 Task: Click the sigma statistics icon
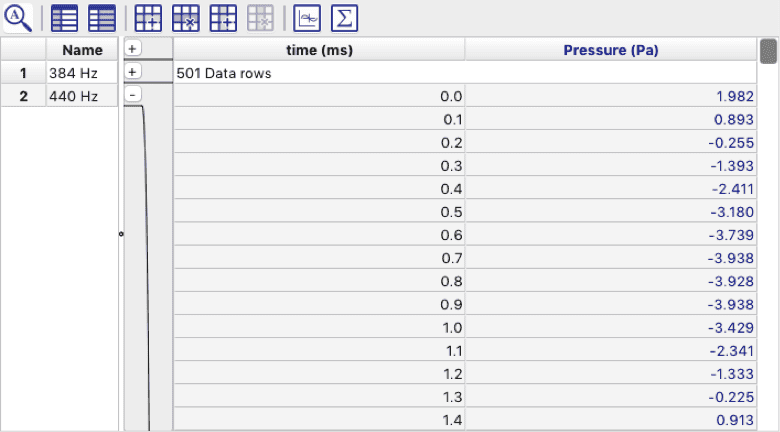(344, 17)
